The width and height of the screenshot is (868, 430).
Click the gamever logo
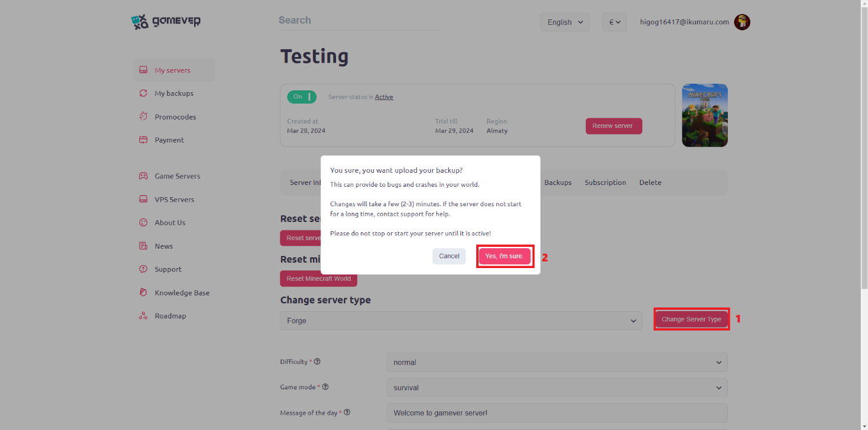(166, 22)
